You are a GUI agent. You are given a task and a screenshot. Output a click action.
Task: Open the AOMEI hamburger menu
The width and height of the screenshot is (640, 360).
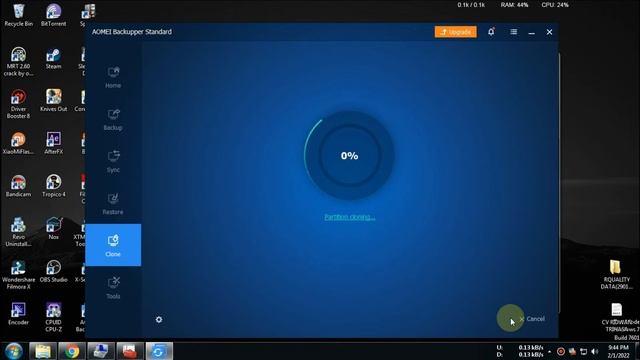pyautogui.click(x=513, y=32)
